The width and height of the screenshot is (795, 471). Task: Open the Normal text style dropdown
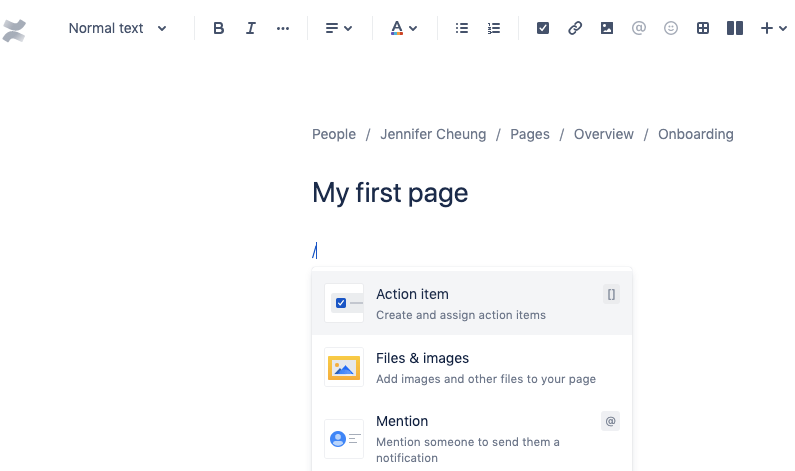tap(117, 28)
